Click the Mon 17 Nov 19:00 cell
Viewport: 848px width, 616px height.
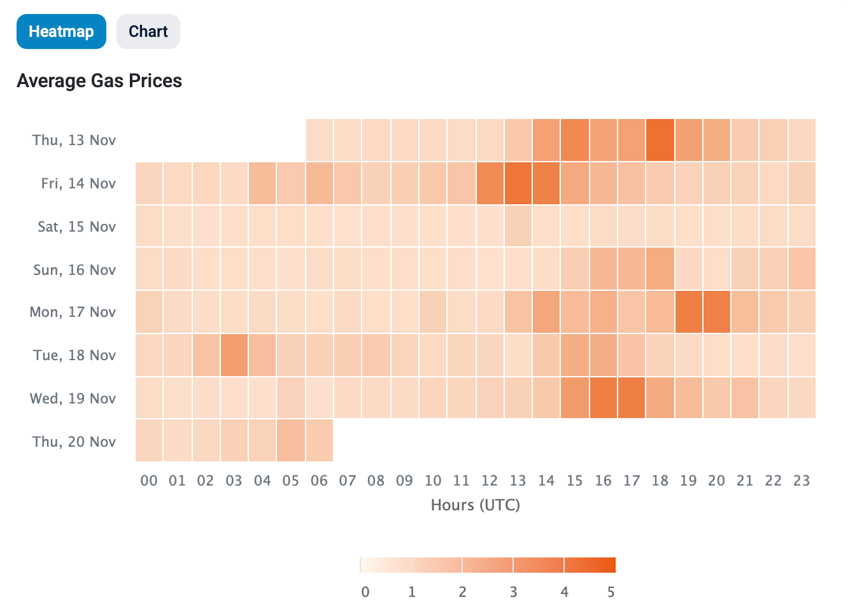pos(688,312)
